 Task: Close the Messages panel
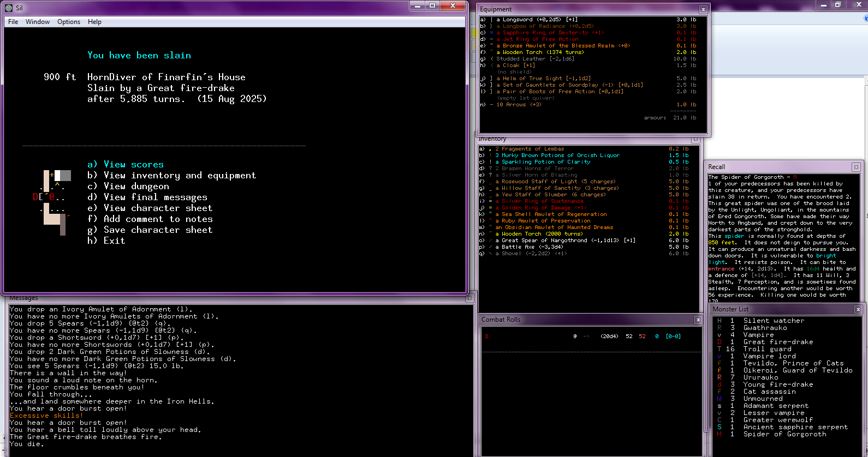point(469,298)
